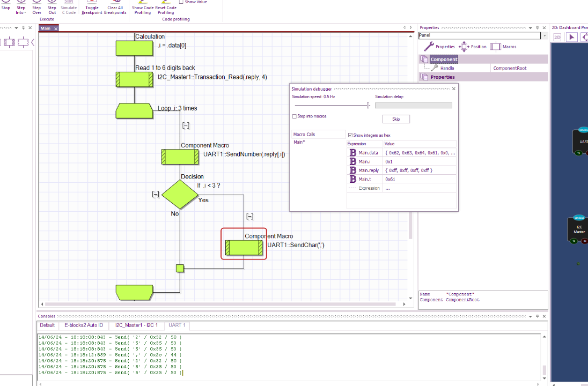Click the decision branch junction square
This screenshot has height=386, width=588.
point(180,269)
